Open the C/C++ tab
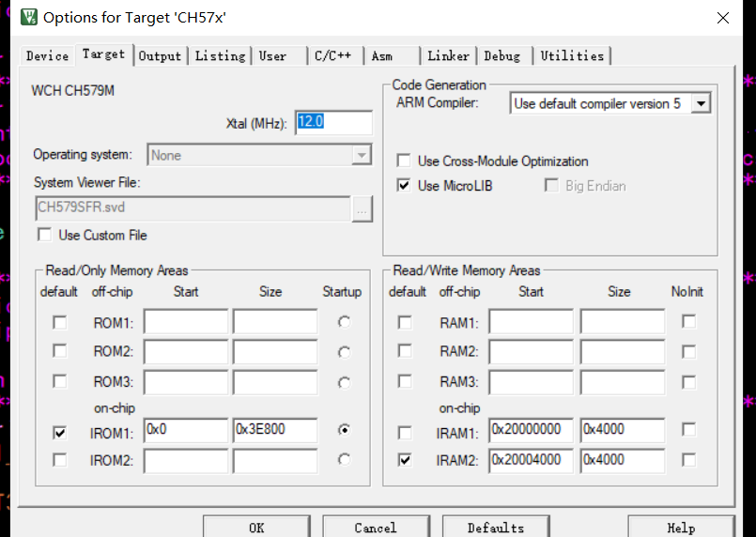756x537 pixels. 332,56
